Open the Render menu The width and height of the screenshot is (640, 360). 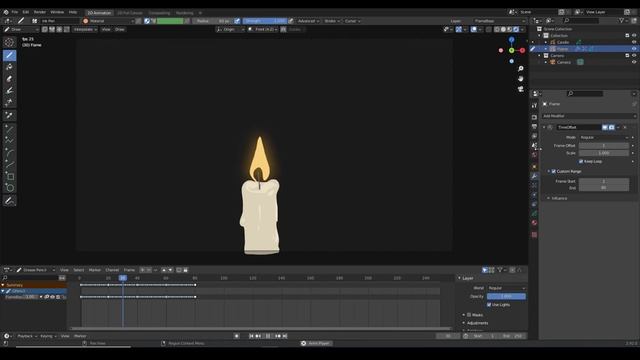(40, 12)
